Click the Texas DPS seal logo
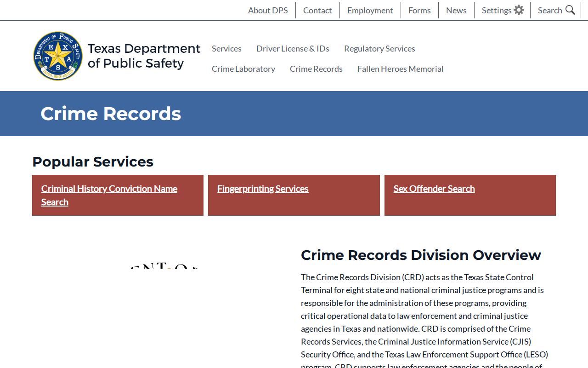588x368 pixels. pos(58,56)
